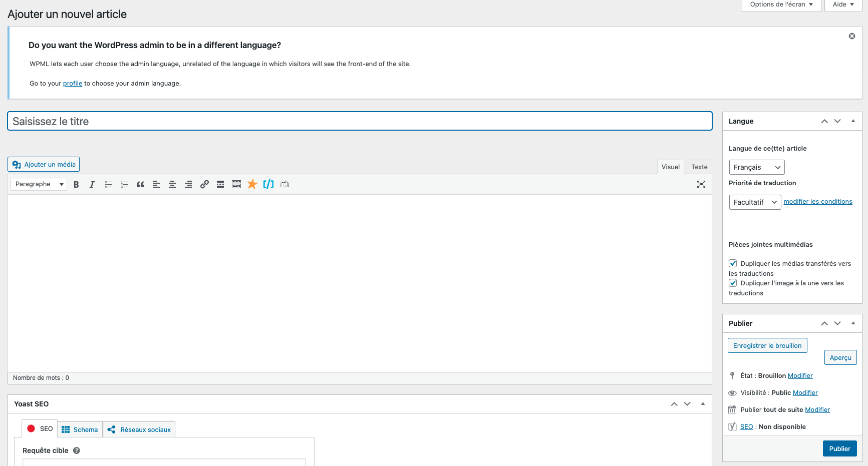The height and width of the screenshot is (466, 868).
Task: Click inside the article content editor
Action: click(x=360, y=283)
